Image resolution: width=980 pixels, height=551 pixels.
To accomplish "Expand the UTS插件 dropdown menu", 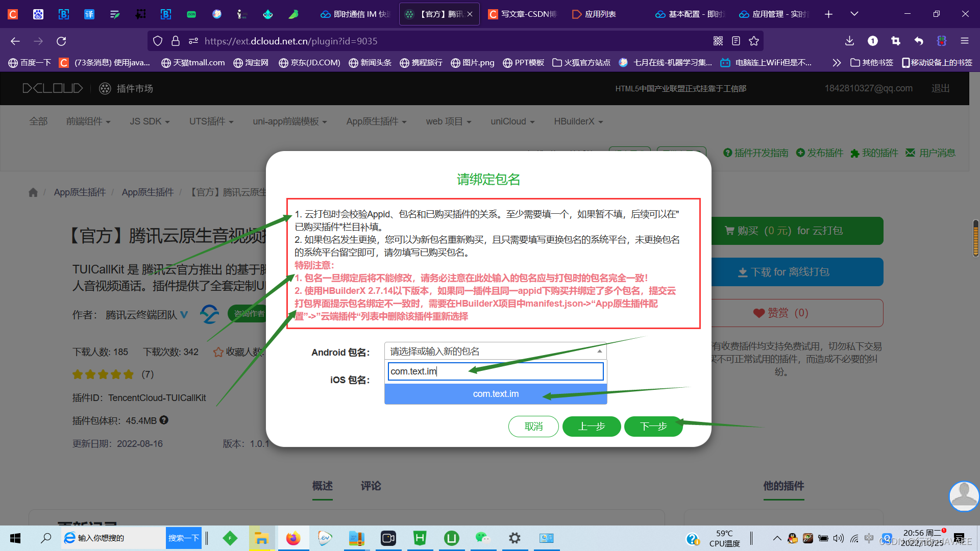I will pyautogui.click(x=211, y=121).
